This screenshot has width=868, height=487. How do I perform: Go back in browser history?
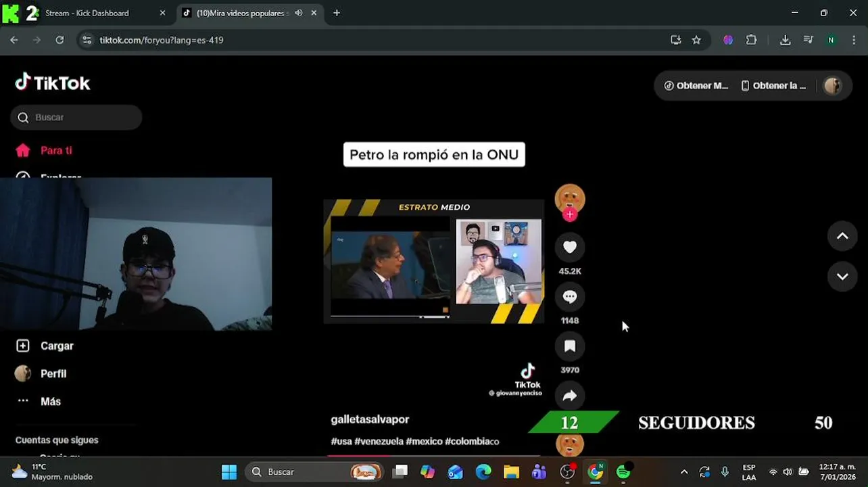click(x=14, y=40)
